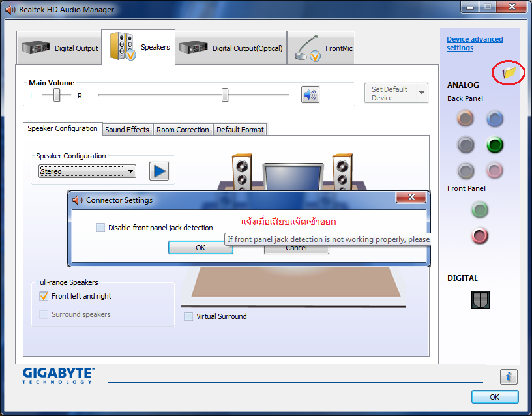Click the right speaker in room view

click(342, 171)
